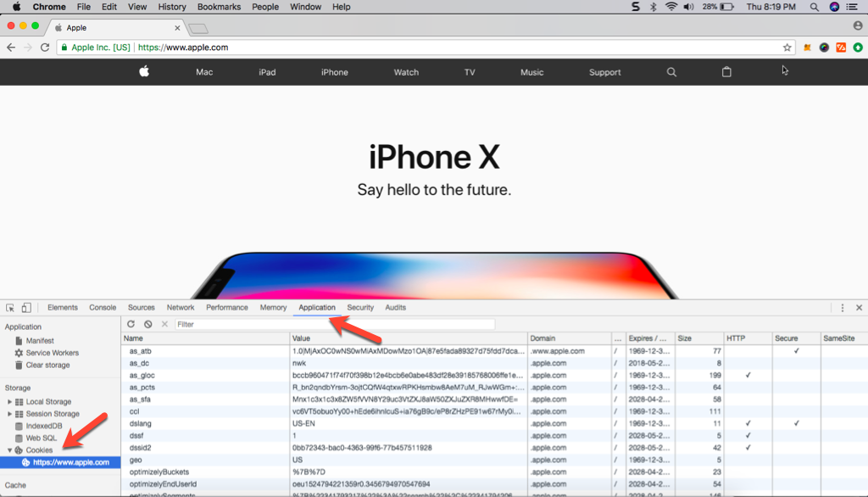Click the browser back arrow
This screenshot has width=868, height=497.
(x=11, y=47)
